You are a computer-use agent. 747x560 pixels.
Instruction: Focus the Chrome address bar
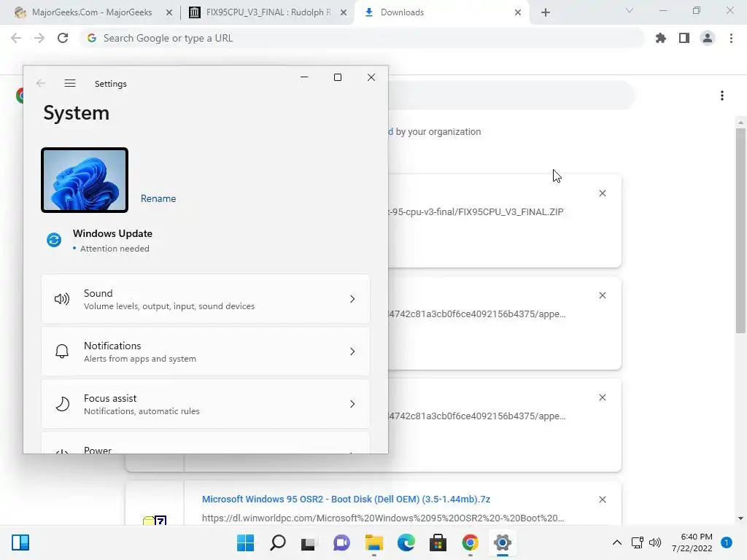362,38
